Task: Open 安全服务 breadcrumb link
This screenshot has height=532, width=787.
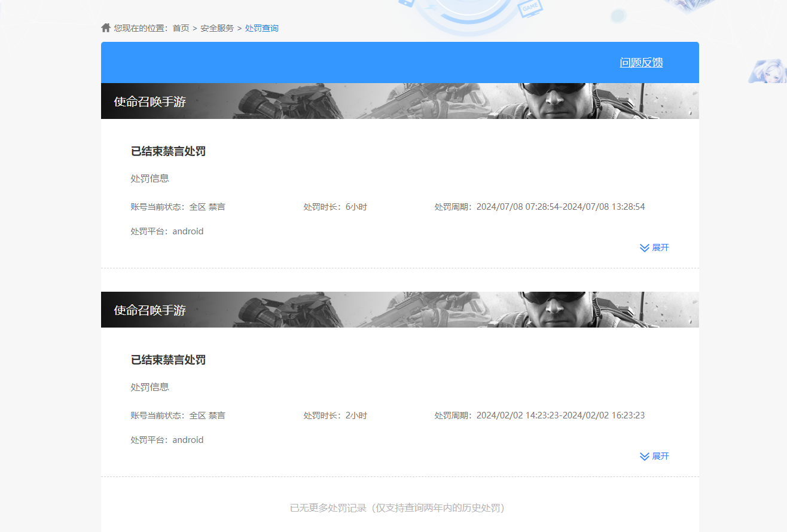Action: [217, 28]
